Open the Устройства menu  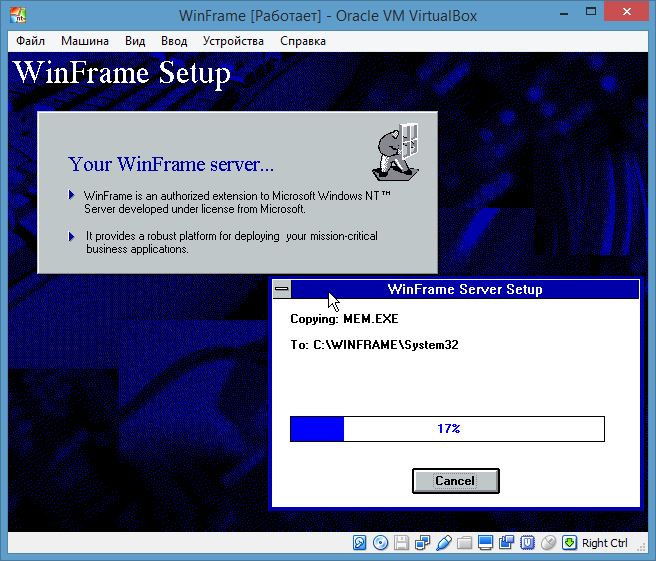[x=233, y=41]
